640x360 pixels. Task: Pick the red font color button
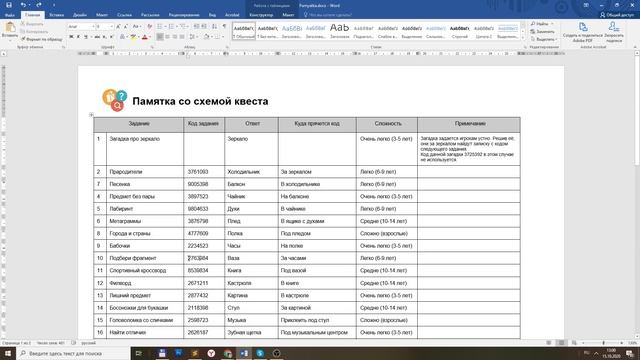coord(144,37)
